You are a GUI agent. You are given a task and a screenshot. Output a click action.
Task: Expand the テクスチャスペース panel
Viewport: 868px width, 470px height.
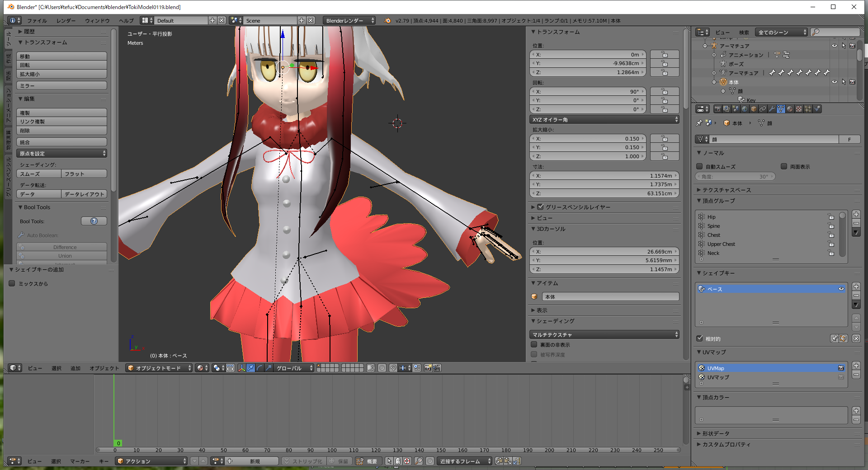click(x=727, y=190)
